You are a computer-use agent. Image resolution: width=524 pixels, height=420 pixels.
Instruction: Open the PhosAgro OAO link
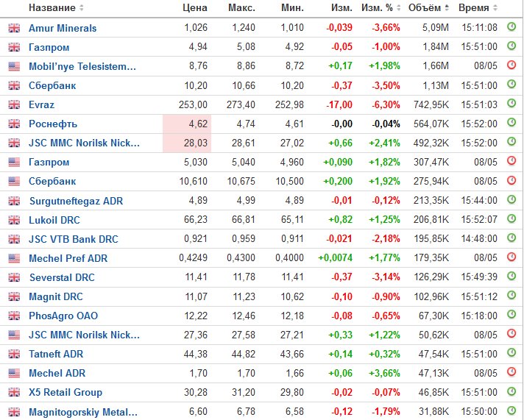point(63,316)
